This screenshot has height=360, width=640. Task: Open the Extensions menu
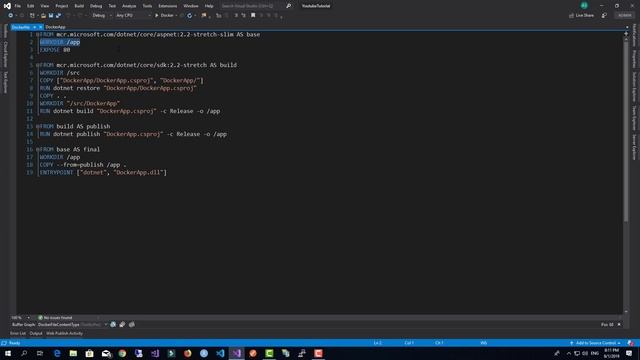168,6
